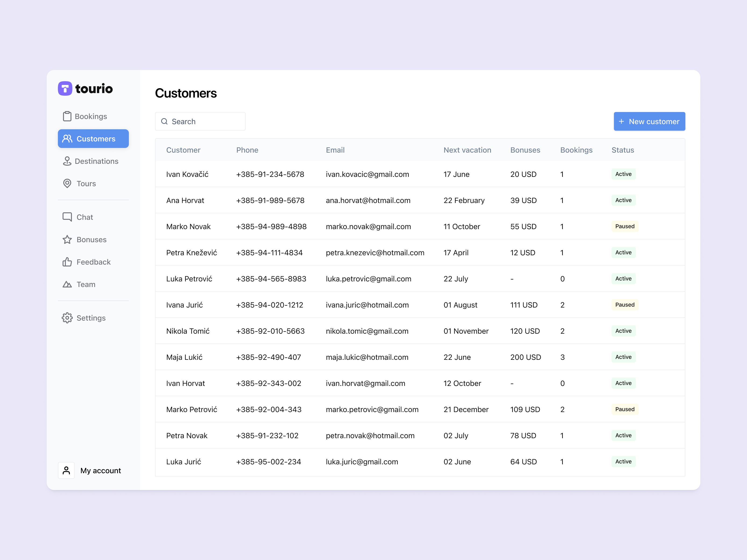Click the Tours location marker icon

pyautogui.click(x=67, y=183)
